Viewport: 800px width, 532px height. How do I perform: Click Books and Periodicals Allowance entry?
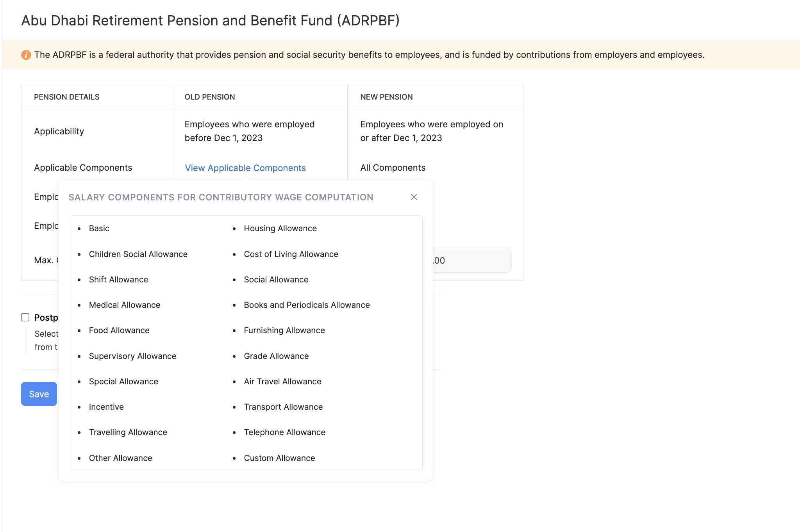(x=306, y=305)
